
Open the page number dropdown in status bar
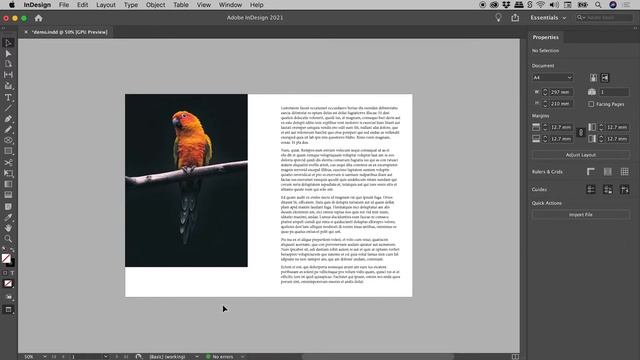pos(106,357)
